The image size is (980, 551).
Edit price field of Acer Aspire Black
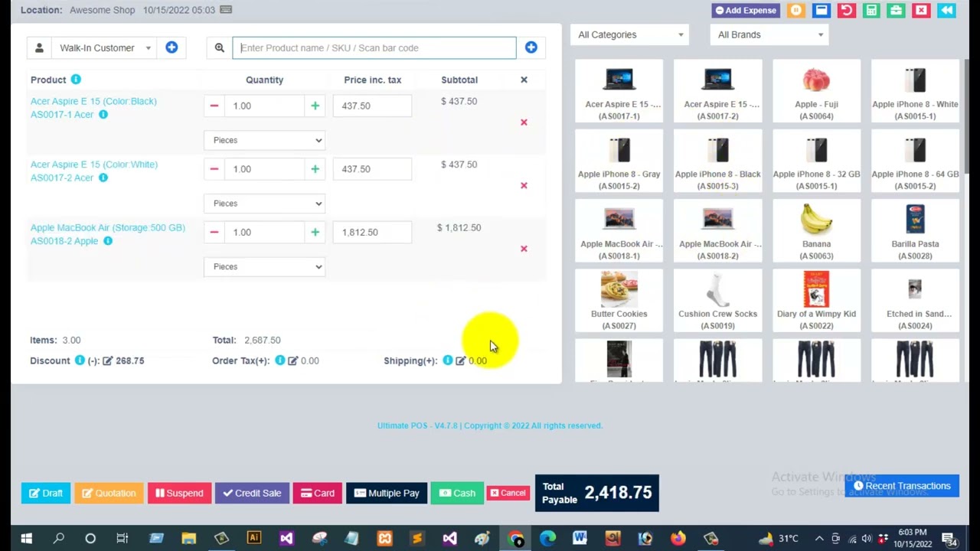tap(372, 106)
